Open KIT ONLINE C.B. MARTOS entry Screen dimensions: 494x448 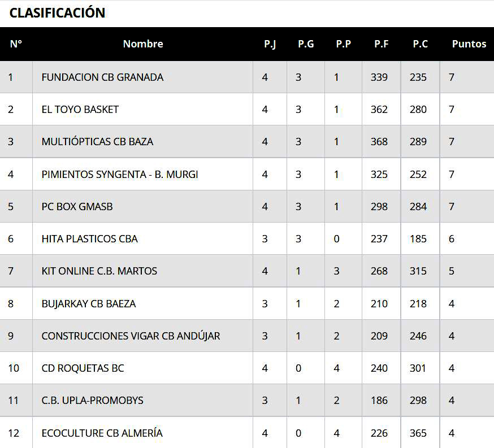coord(99,271)
